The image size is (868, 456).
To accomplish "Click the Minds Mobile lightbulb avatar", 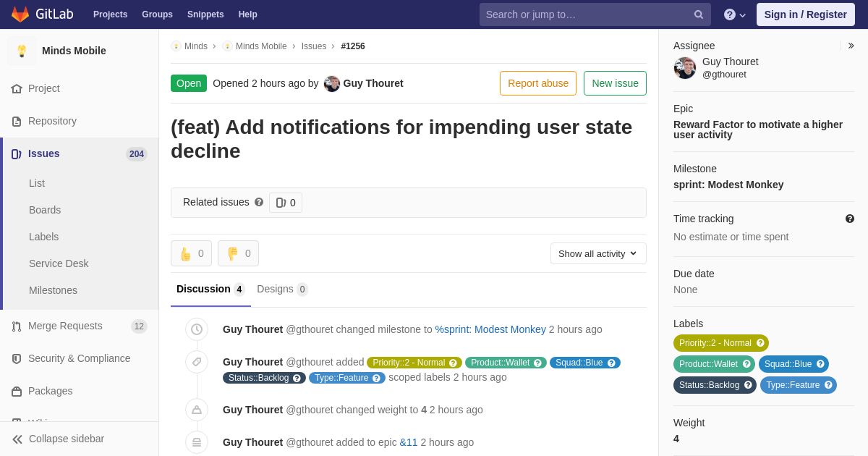I will pos(22,51).
